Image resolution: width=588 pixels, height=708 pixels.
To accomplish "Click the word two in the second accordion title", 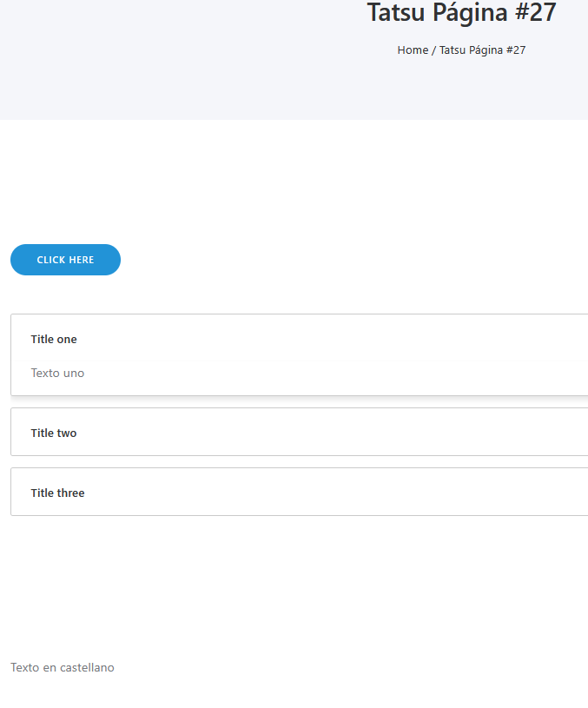I will click(67, 433).
